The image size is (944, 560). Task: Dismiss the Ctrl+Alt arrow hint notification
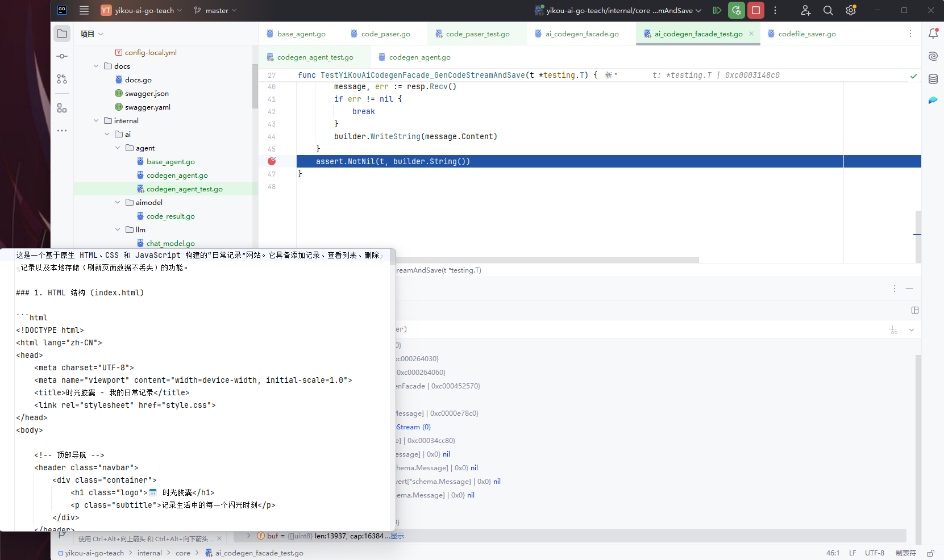coord(219,538)
